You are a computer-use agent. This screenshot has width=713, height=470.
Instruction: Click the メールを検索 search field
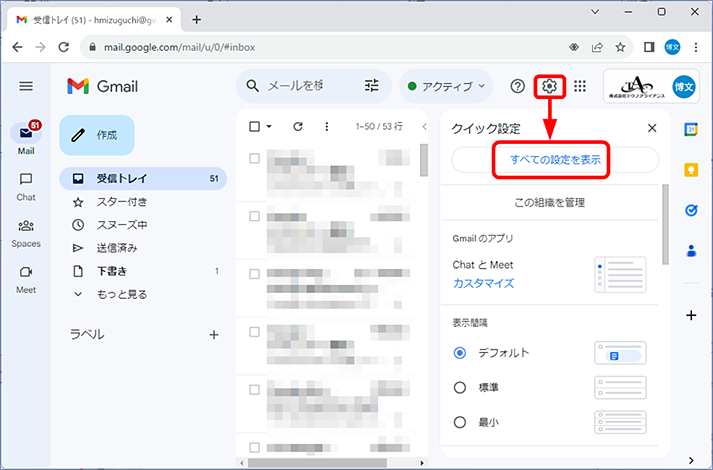point(296,86)
